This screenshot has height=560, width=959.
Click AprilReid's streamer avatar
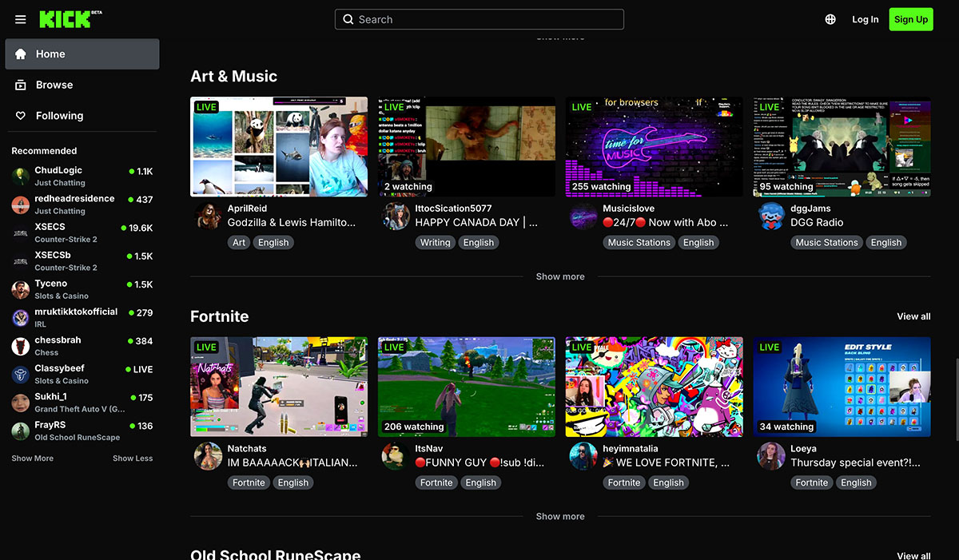coord(209,216)
